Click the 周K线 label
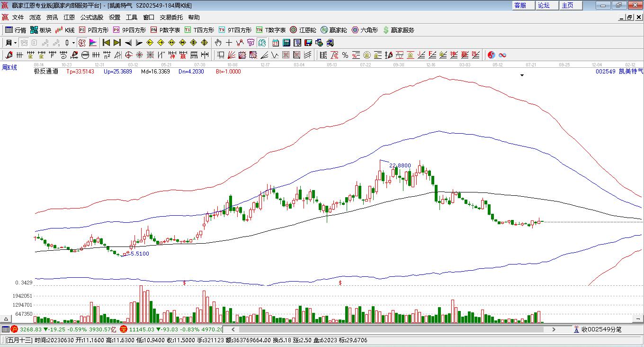Viewport: 644px width, 347px height. pos(9,68)
